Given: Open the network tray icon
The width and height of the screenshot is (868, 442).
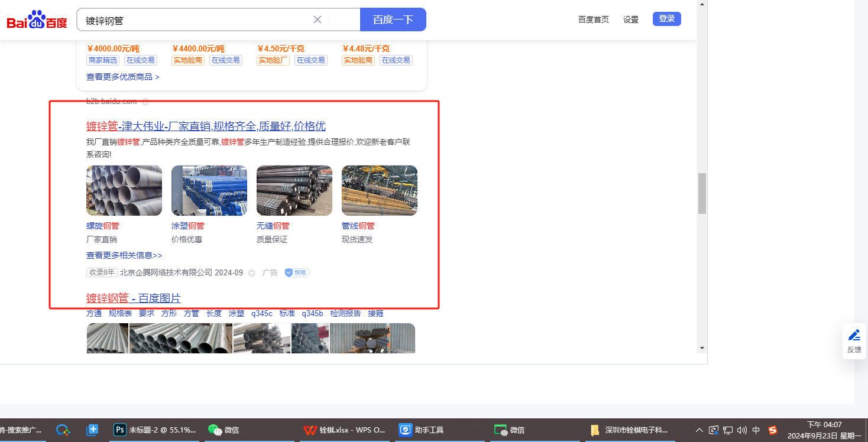Looking at the screenshot, I should tap(728, 430).
